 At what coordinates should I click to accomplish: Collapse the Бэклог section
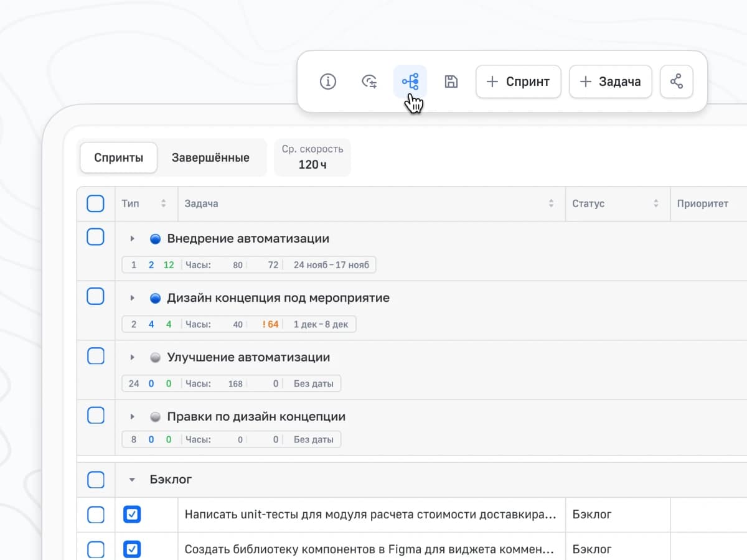click(132, 480)
